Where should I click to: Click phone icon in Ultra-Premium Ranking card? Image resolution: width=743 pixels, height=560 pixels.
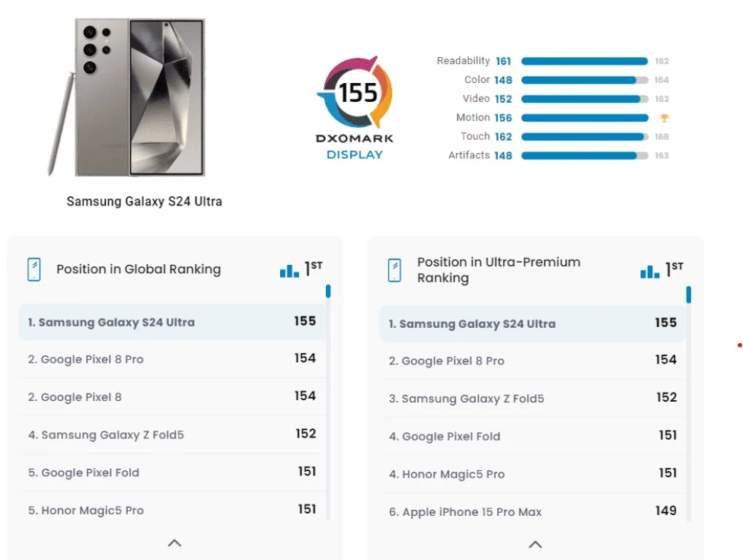[x=394, y=270]
